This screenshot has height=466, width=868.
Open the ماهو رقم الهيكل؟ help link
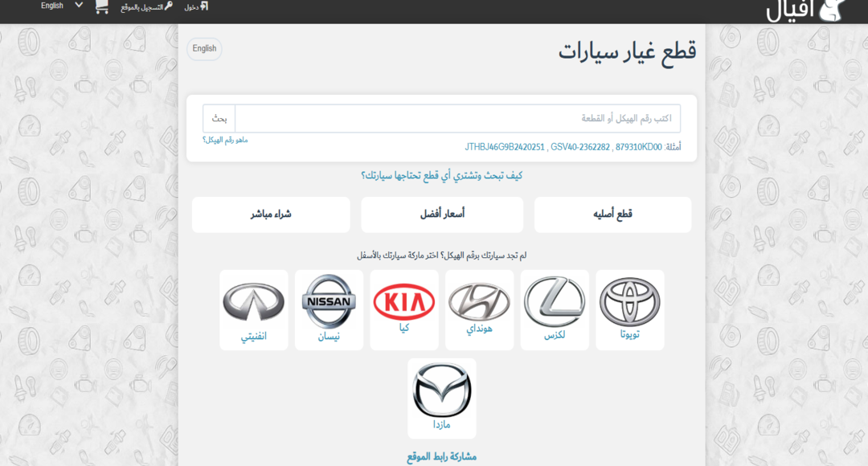tap(225, 140)
